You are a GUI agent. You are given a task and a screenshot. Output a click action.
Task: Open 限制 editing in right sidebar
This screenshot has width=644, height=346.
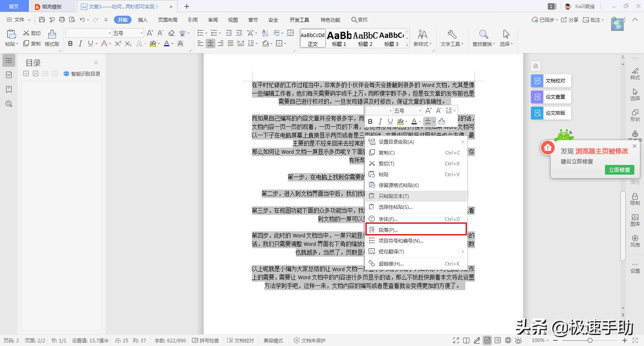click(635, 199)
